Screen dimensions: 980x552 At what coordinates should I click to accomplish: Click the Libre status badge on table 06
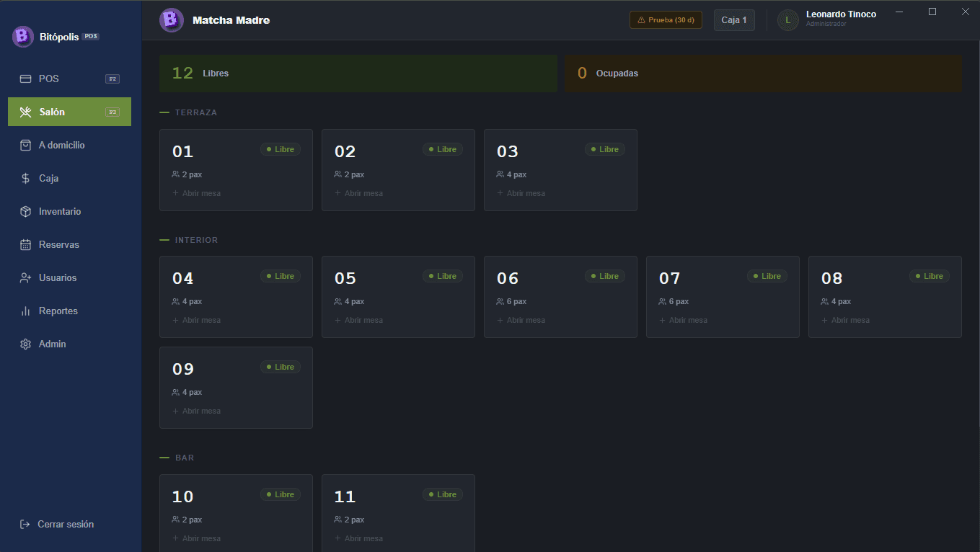point(605,276)
